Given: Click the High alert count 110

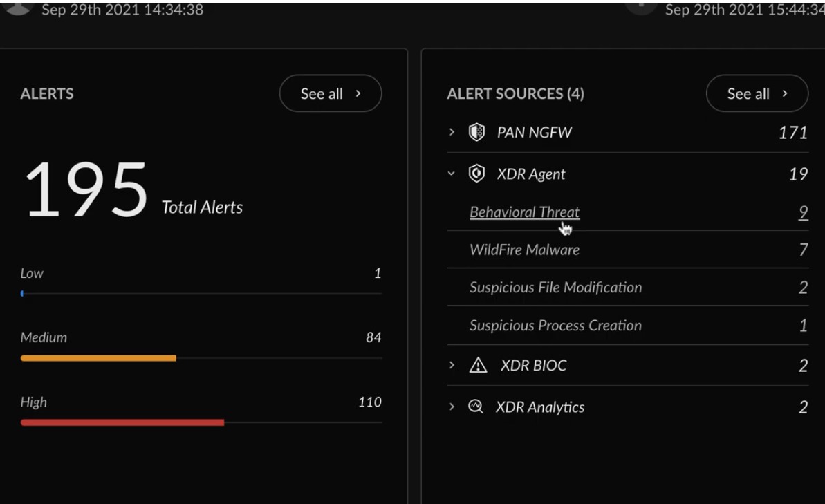Looking at the screenshot, I should point(370,402).
